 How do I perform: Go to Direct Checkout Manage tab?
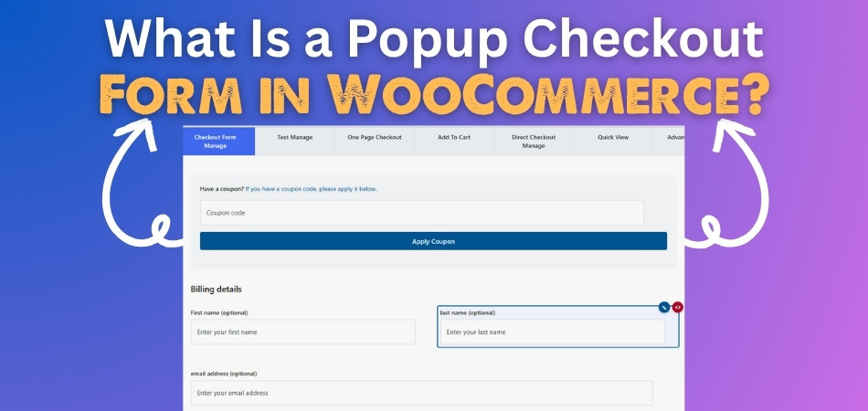pos(534,141)
